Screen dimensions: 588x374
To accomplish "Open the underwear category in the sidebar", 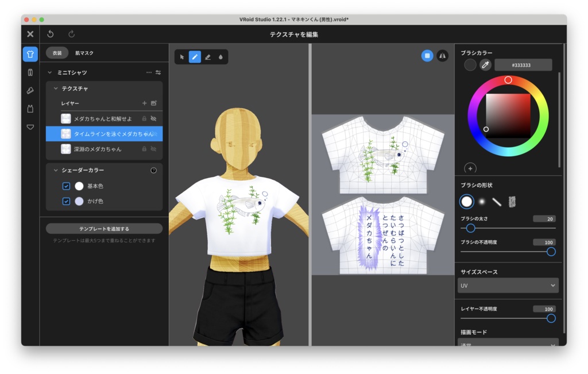I will (30, 127).
